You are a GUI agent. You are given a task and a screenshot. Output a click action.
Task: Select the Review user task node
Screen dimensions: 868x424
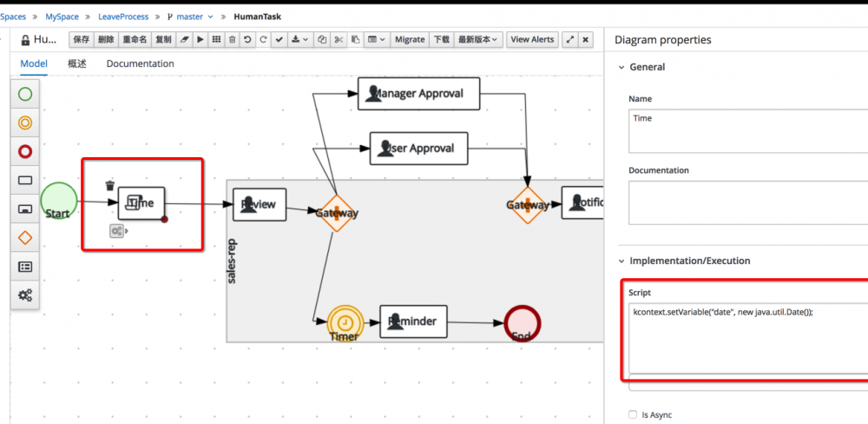click(x=259, y=204)
